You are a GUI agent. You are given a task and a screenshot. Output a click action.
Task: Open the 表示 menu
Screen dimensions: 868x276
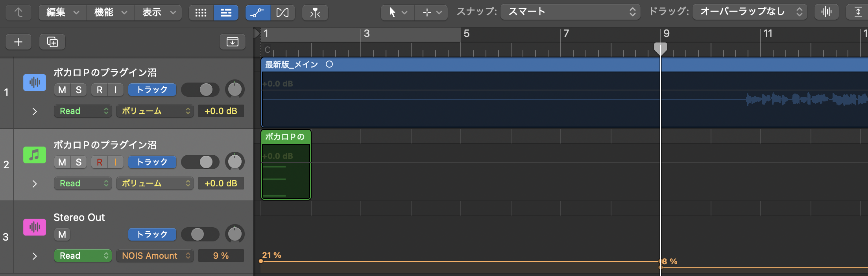tap(158, 13)
